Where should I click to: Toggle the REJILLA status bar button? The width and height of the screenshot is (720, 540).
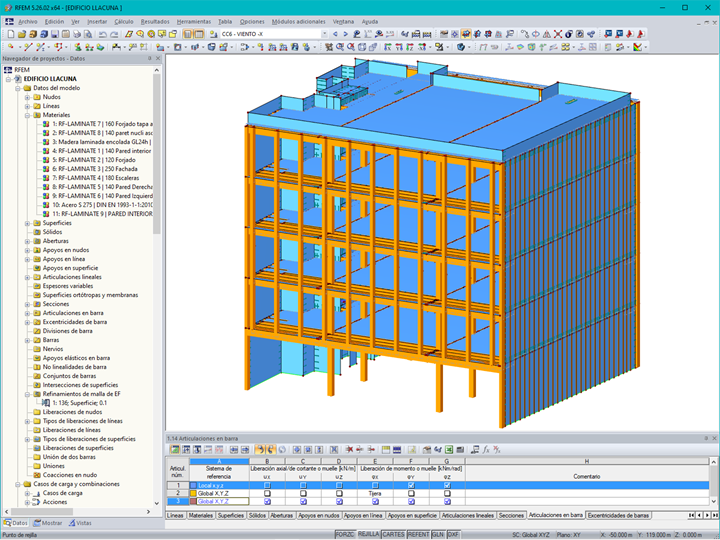coord(368,534)
